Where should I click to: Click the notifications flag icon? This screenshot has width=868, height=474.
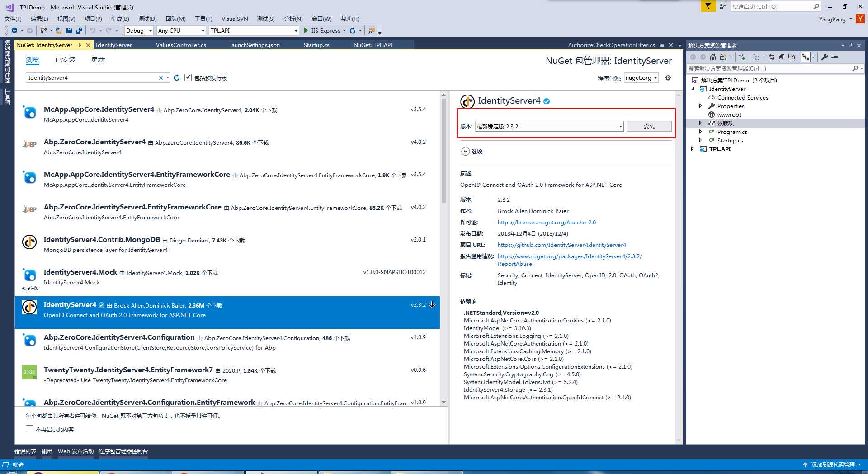[708, 6]
